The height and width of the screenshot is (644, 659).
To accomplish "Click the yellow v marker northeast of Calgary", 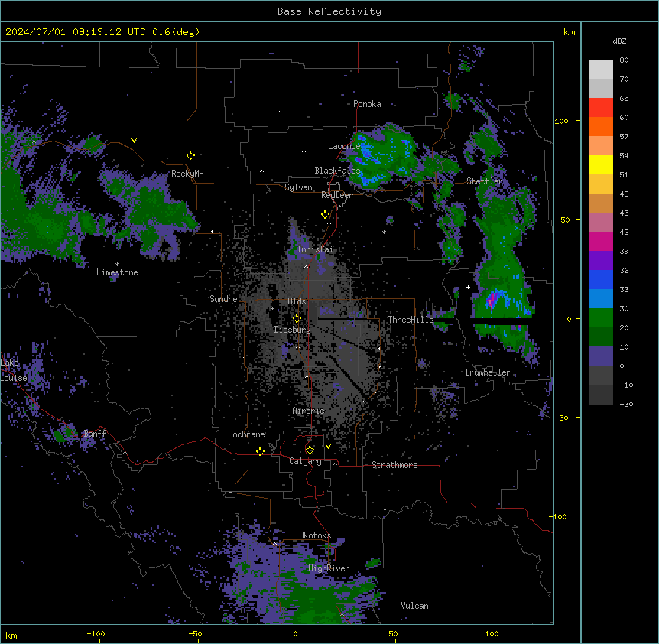I will 328,447.
